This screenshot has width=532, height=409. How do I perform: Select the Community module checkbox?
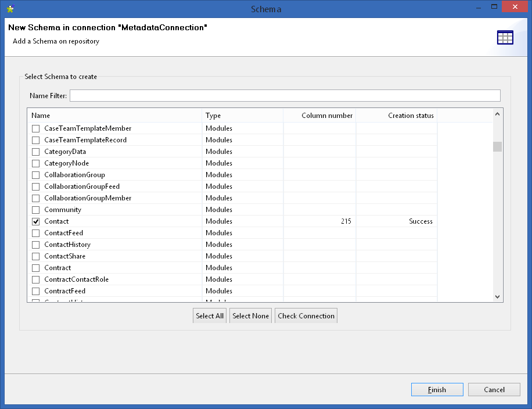(36, 210)
